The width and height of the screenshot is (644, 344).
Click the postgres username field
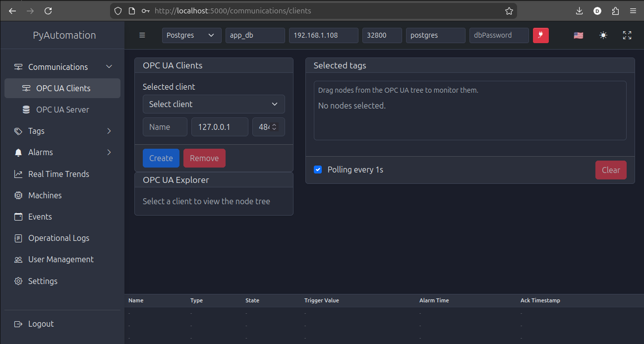click(436, 35)
